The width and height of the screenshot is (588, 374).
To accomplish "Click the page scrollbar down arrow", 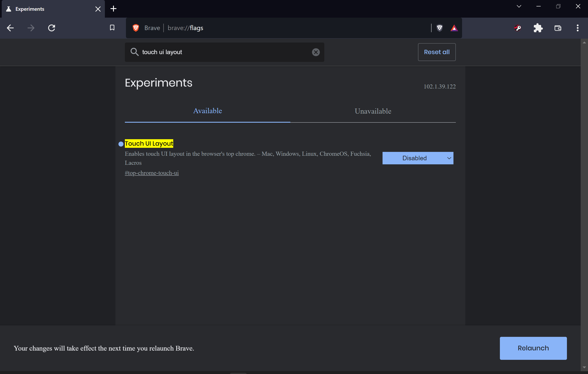I will (x=584, y=367).
